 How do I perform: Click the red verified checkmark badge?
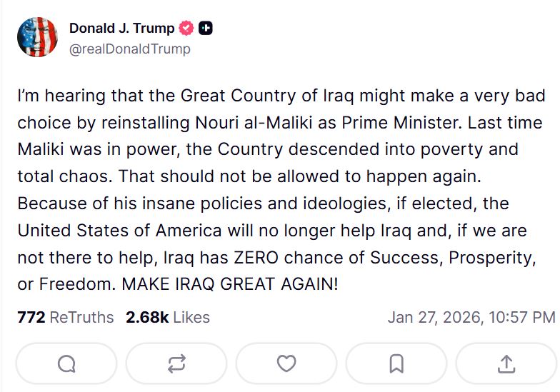[x=187, y=29]
